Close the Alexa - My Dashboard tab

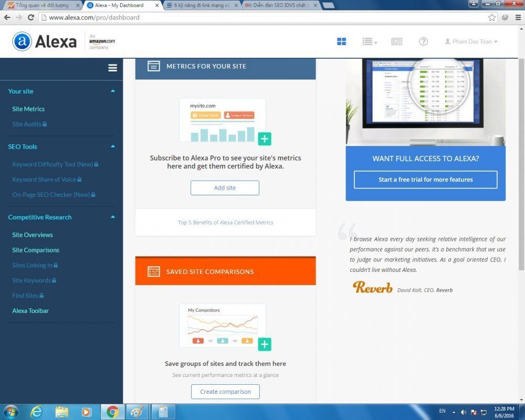[x=157, y=5]
